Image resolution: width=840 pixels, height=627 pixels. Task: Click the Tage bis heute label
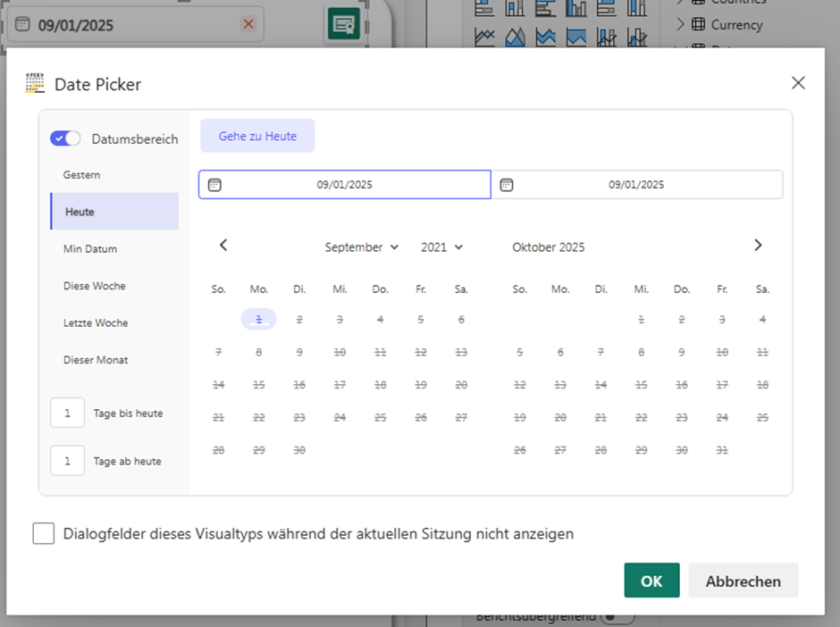point(128,414)
